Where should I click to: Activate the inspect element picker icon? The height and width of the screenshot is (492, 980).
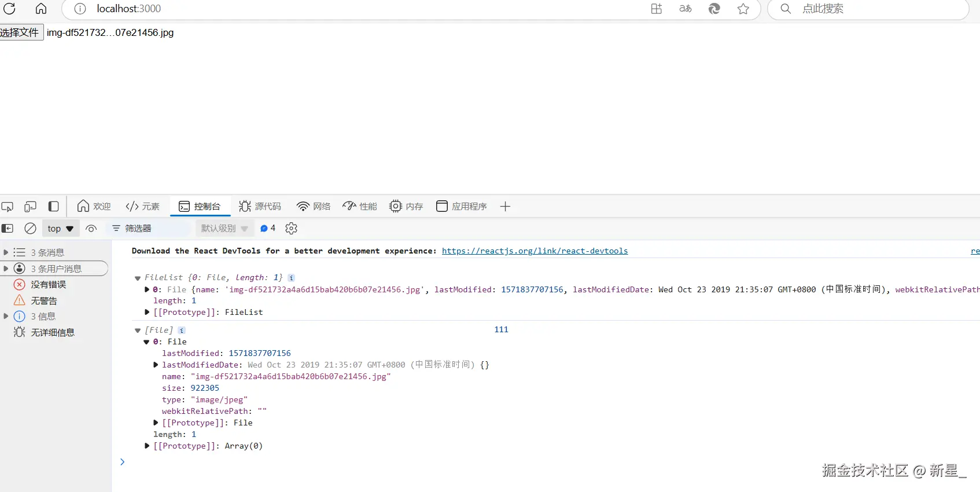coord(8,207)
